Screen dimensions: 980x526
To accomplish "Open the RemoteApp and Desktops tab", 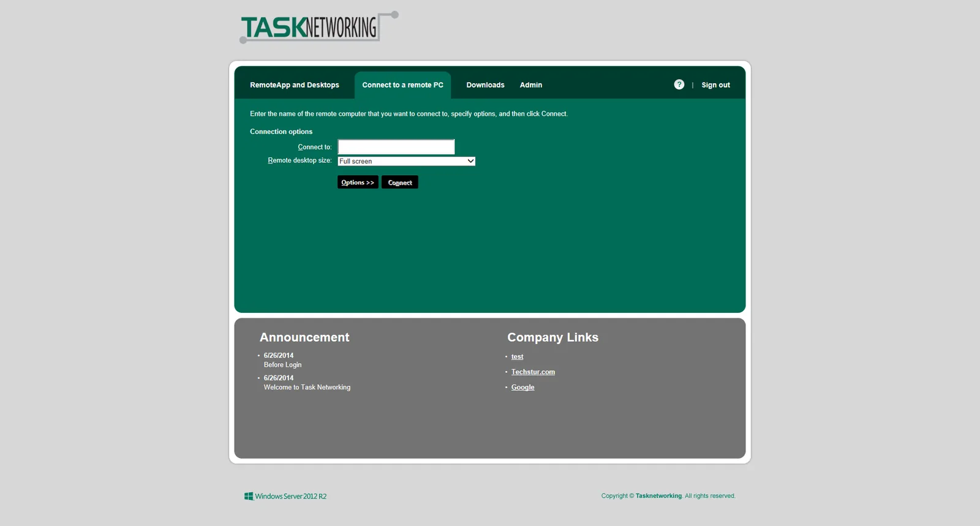I will 295,85.
